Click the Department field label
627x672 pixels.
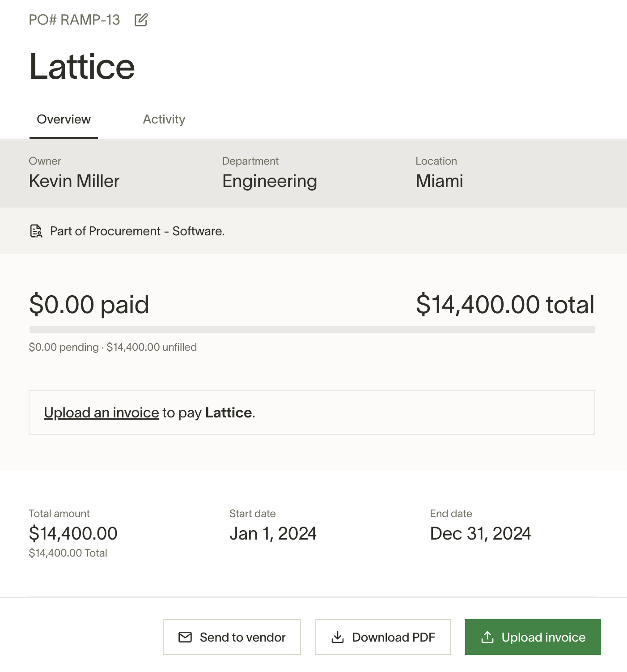pyautogui.click(x=250, y=161)
